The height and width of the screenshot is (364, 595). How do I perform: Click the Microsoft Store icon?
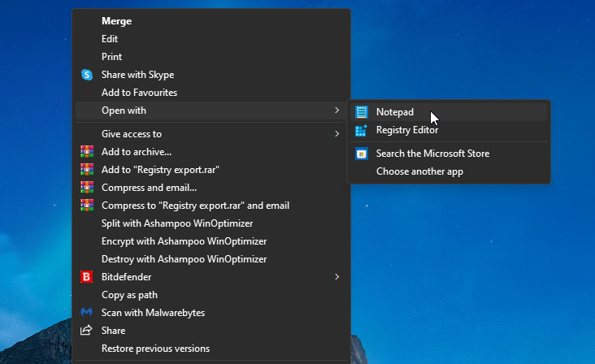[362, 154]
